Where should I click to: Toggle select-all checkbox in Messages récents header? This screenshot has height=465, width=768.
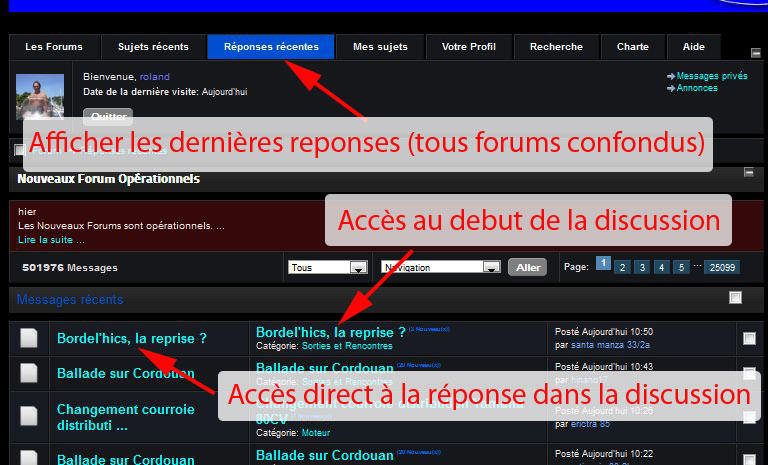coord(736,298)
